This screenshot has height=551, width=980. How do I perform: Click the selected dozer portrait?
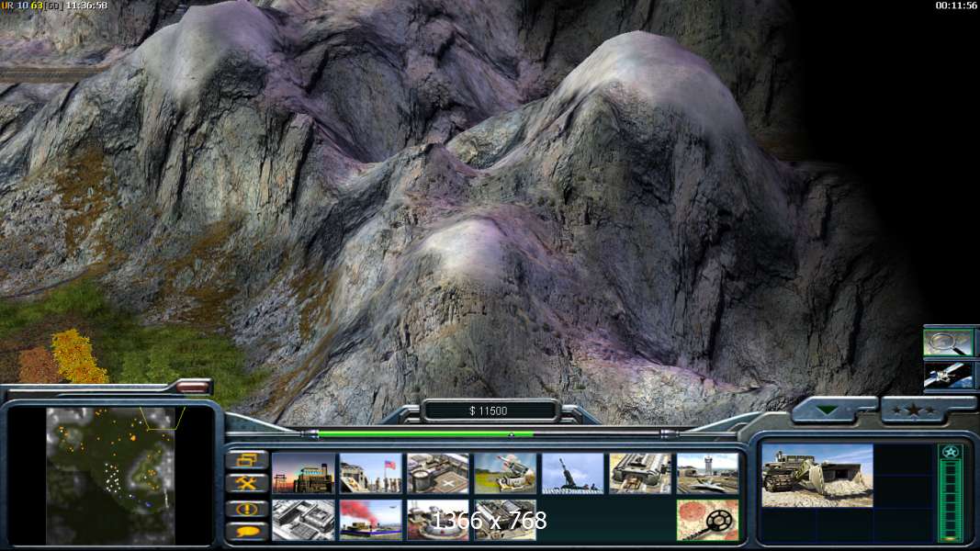click(817, 476)
